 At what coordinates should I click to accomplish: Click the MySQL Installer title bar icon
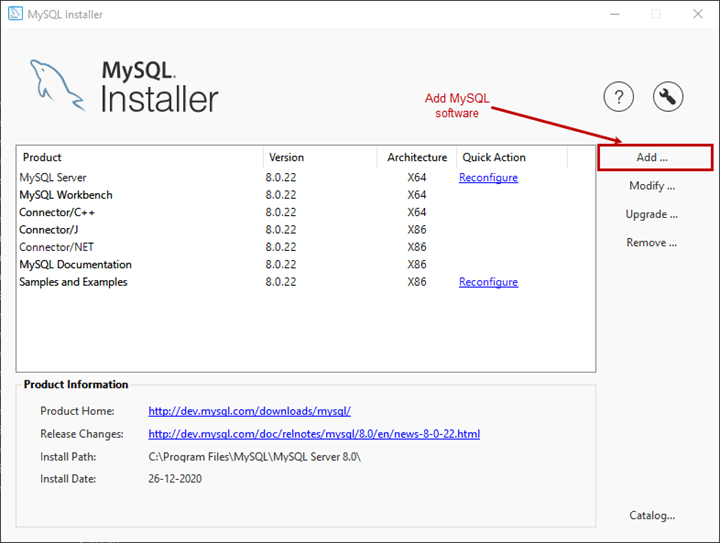pos(15,14)
